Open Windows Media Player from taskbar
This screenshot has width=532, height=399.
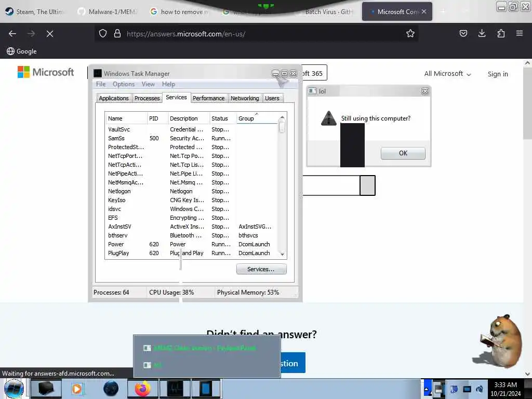point(77,389)
